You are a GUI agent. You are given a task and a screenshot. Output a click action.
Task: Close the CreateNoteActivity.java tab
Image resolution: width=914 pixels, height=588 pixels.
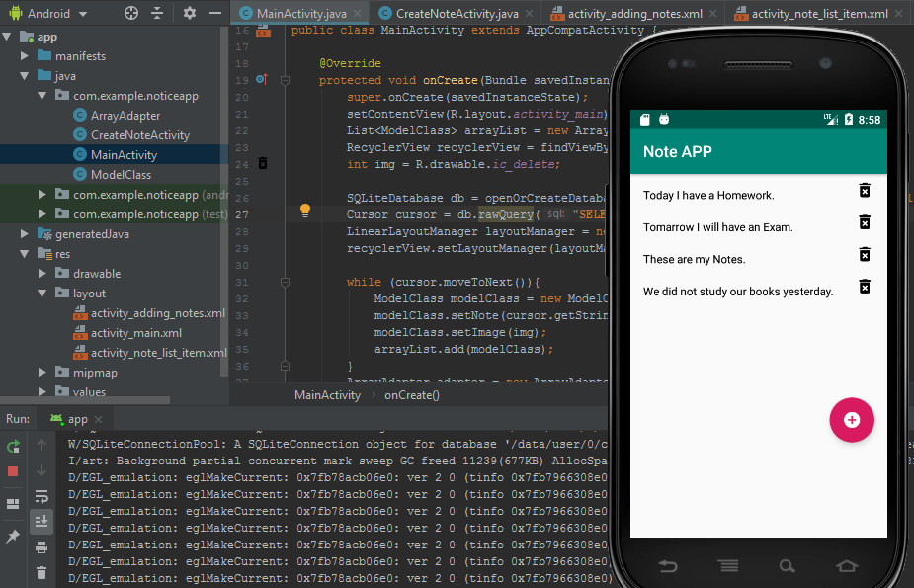tap(529, 14)
